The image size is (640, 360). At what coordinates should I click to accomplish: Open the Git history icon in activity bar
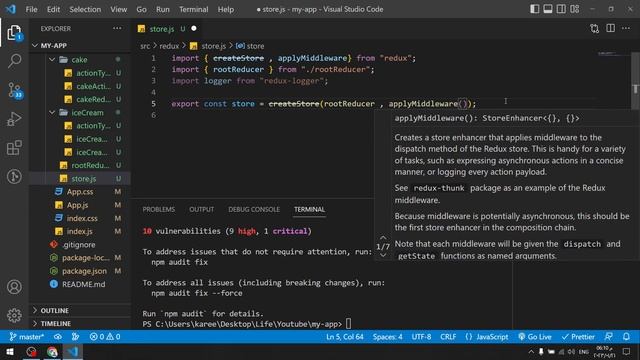tap(14, 176)
